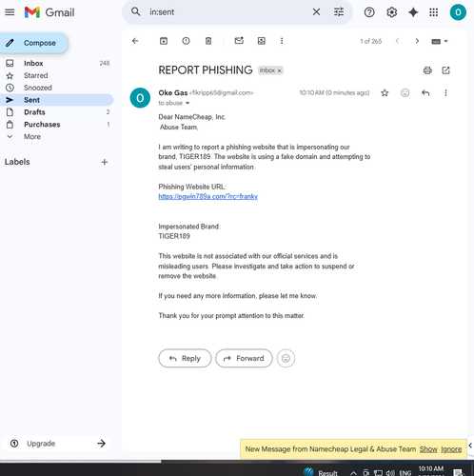The height and width of the screenshot is (476, 474).
Task: Go to the newer conversation arrow
Action: [x=397, y=41]
